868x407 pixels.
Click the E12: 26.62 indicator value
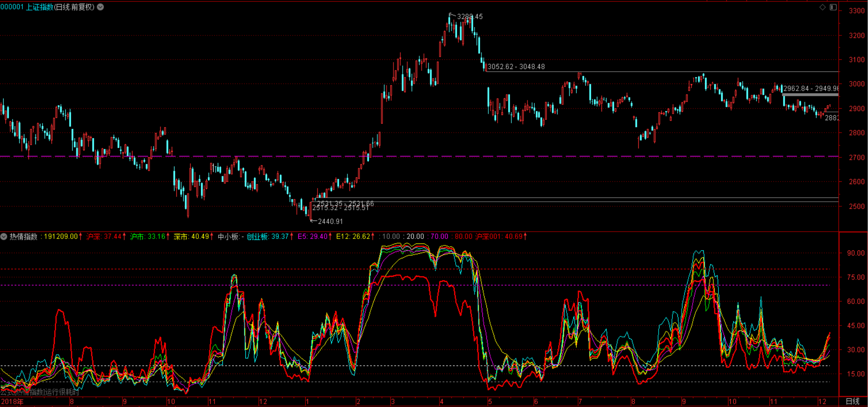coord(353,237)
